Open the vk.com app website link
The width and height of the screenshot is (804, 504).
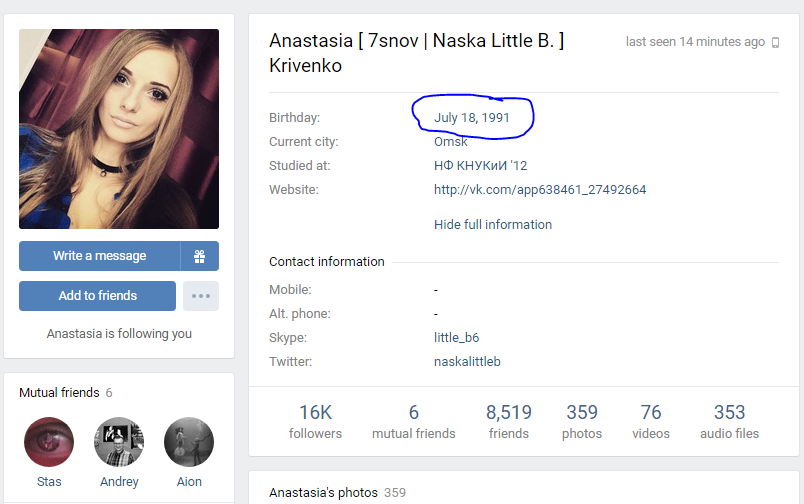540,190
